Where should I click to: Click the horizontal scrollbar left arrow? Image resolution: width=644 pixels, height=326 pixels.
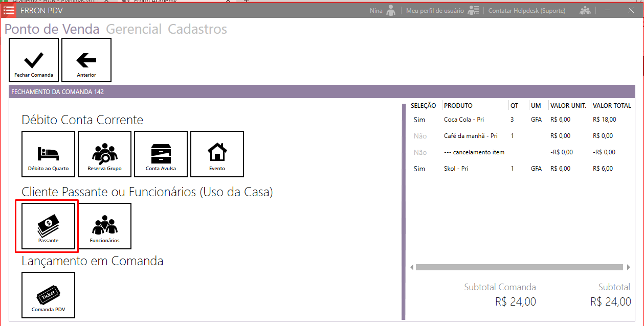[412, 267]
